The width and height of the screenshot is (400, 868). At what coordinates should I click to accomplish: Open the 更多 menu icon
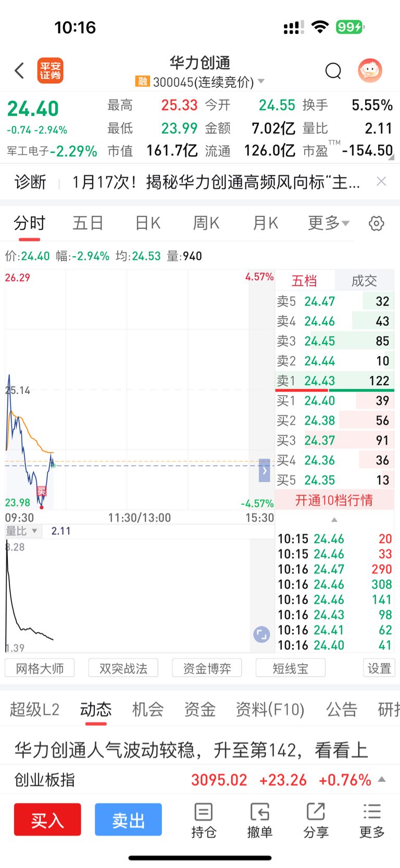(x=372, y=821)
